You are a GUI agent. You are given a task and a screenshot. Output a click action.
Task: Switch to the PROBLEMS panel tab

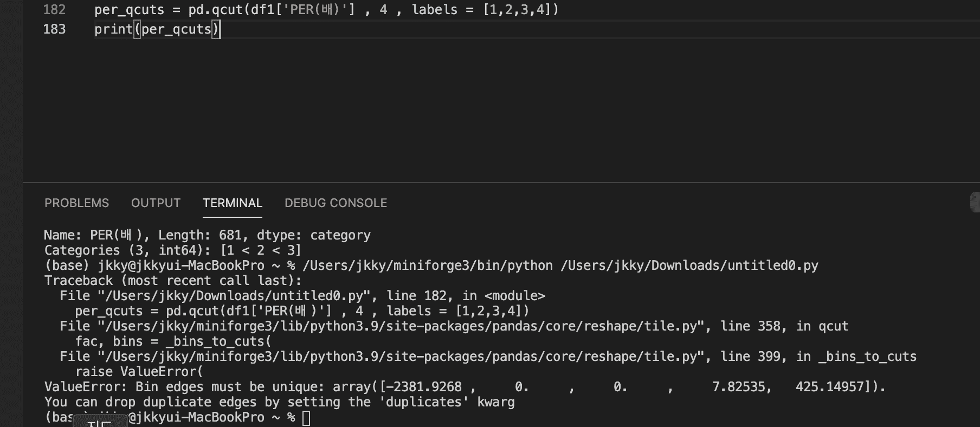click(76, 203)
